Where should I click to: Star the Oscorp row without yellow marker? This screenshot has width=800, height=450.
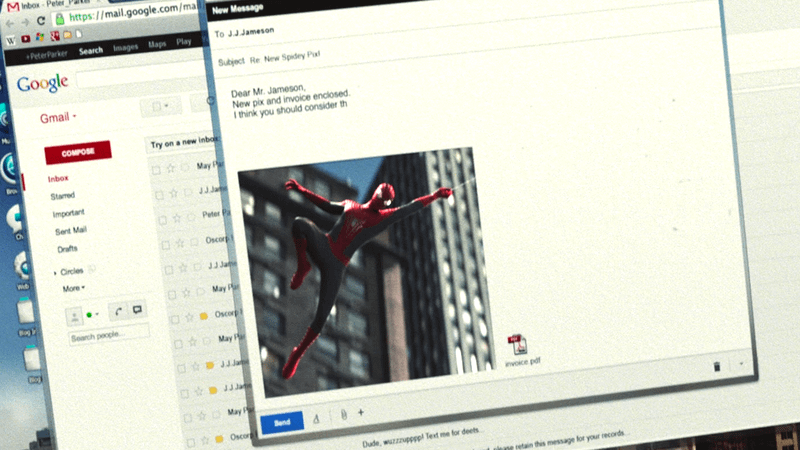pos(180,243)
